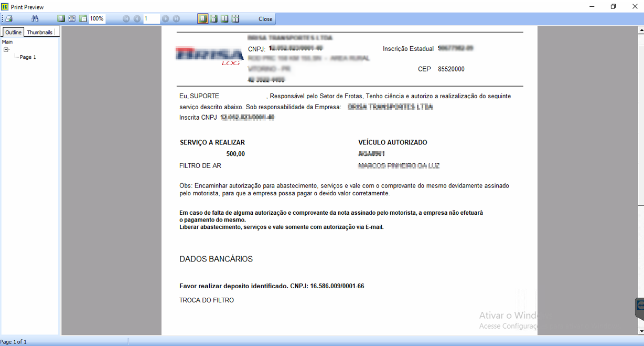Click the zoom to 100% icon

83,18
